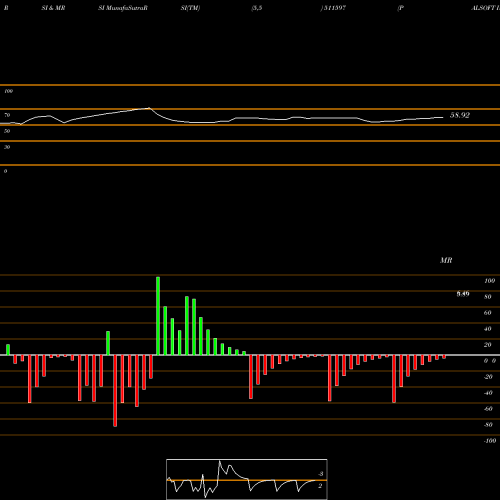This screenshot has height=500, width=500.
Task: Click the ')511597' stock code text
Action: 333,8
